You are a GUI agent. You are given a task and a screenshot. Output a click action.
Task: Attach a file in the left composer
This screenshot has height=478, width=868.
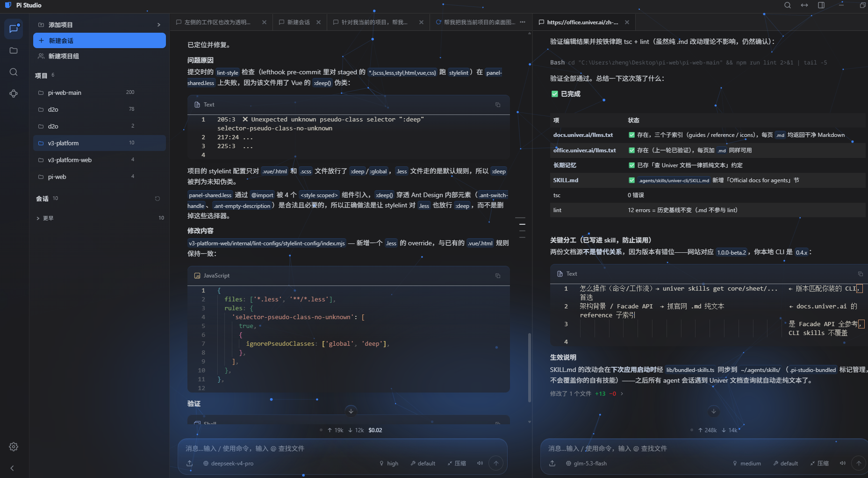[x=189, y=464]
